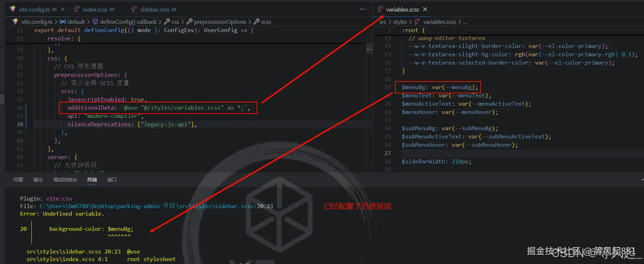Click the $subMenuHover declaration line

tap(459, 145)
